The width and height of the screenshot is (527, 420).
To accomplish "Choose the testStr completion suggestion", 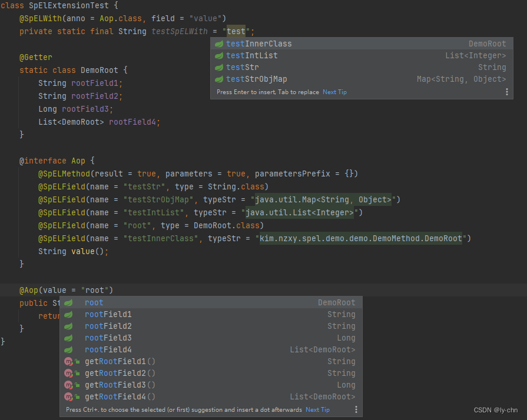I will tap(362, 67).
